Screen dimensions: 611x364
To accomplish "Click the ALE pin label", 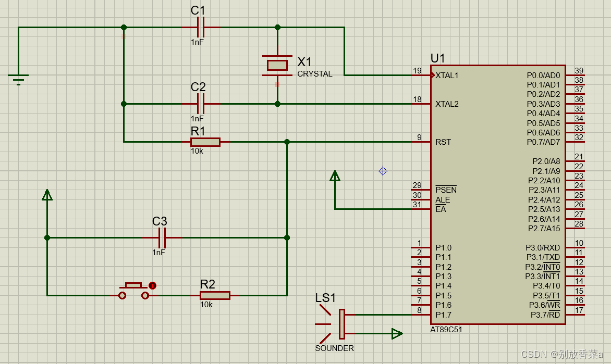I will (x=442, y=200).
